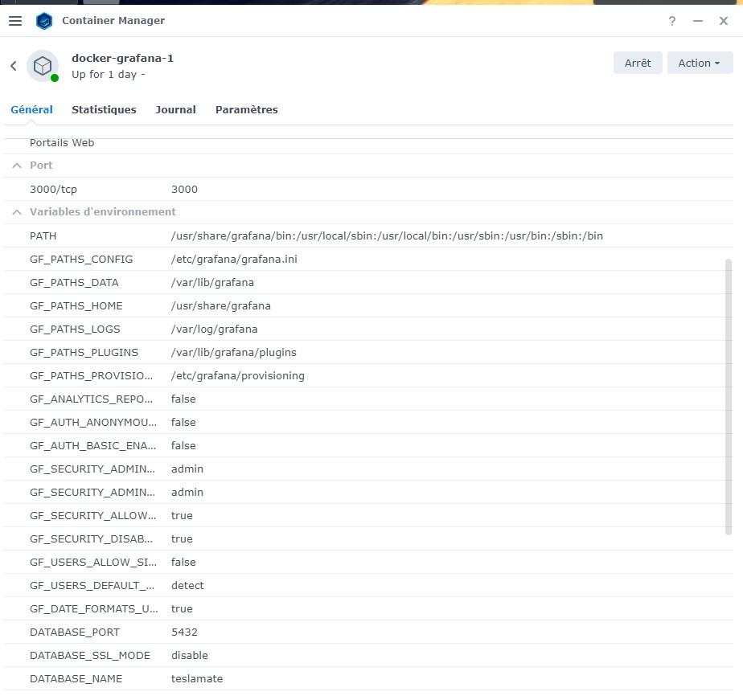Select the GF_ANALYTICS_REPO... variable

pos(91,399)
